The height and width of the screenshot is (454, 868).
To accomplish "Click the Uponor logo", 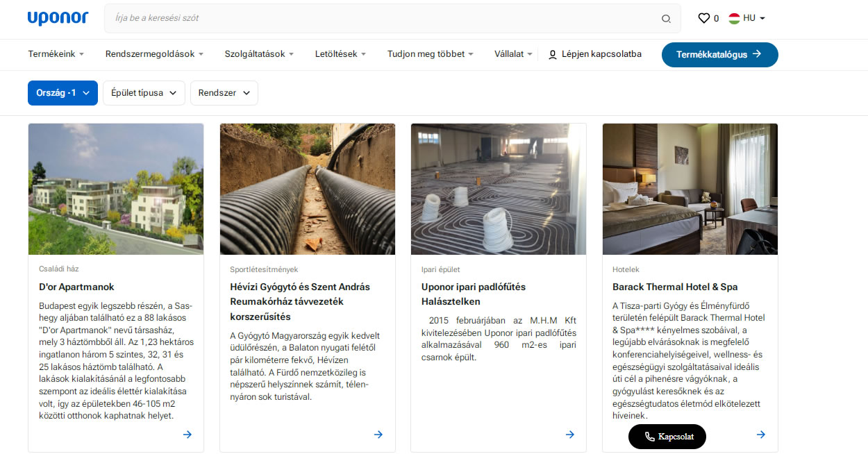I will (58, 18).
